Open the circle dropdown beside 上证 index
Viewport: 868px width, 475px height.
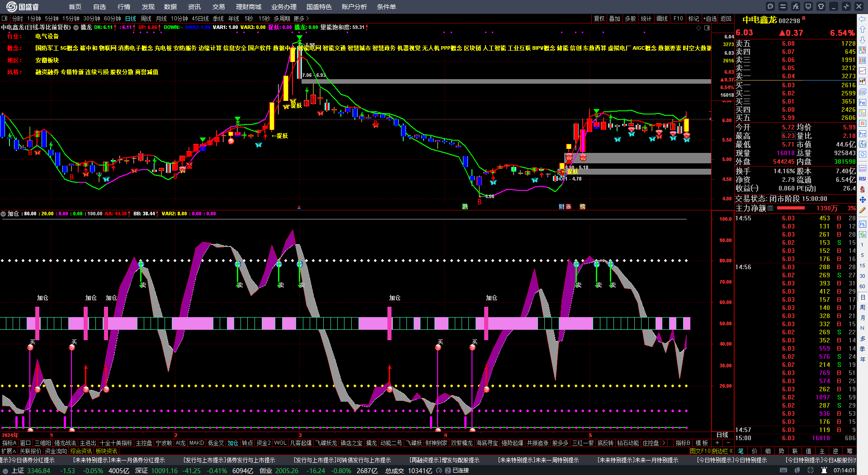5,470
